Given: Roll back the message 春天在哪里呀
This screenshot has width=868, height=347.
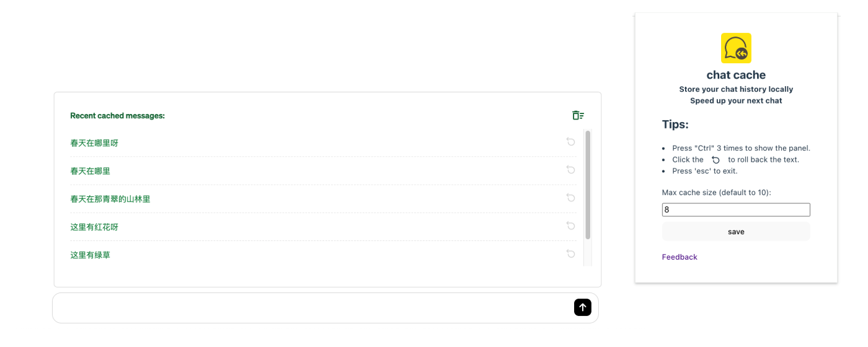Looking at the screenshot, I should (x=570, y=142).
